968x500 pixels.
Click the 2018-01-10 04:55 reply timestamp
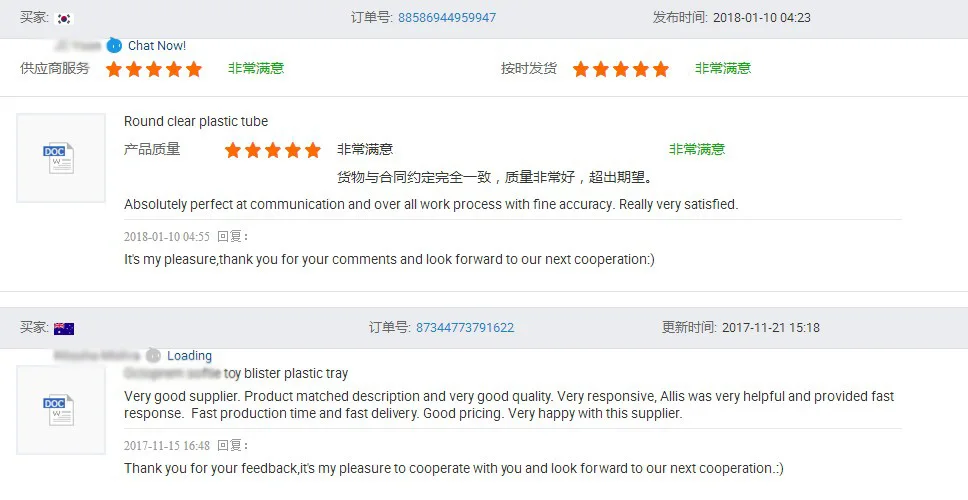pyautogui.click(x=167, y=236)
